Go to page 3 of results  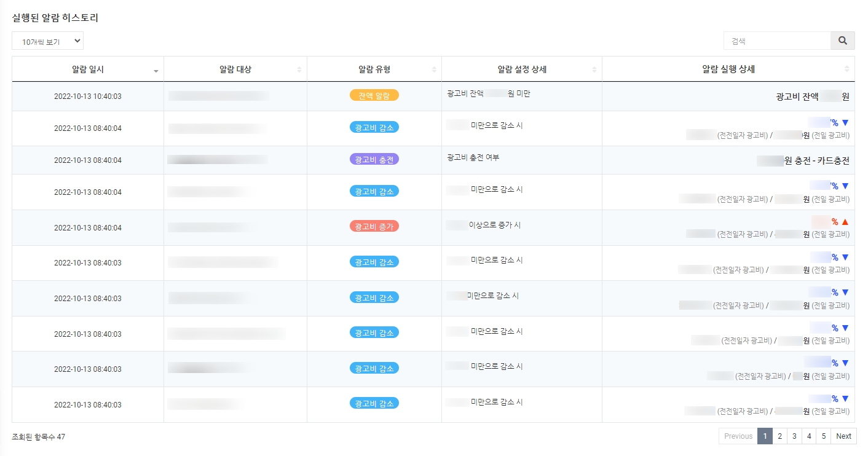pyautogui.click(x=794, y=436)
